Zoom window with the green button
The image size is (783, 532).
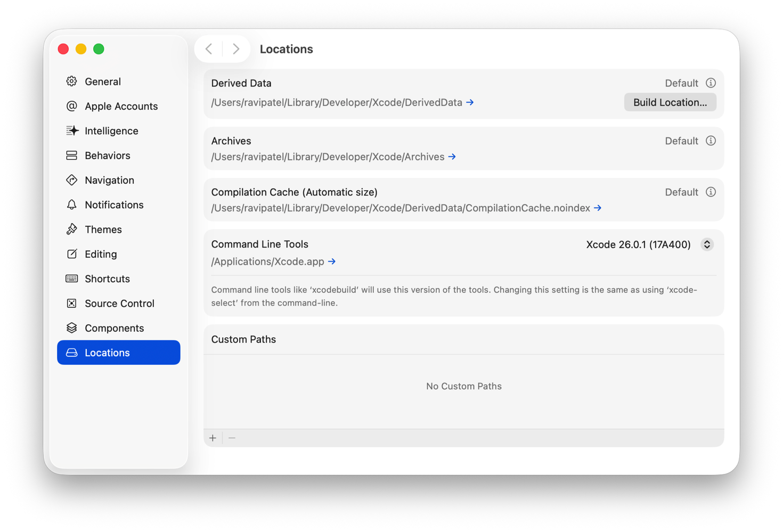99,49
